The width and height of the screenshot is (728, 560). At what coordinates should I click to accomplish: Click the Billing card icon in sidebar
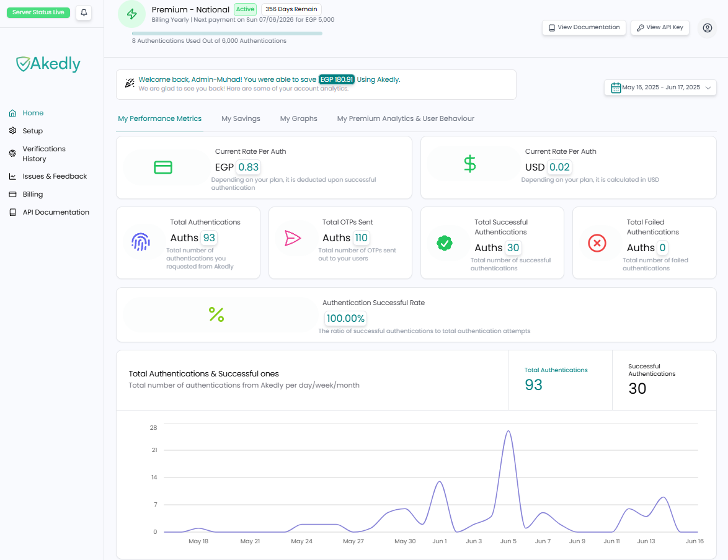click(12, 194)
